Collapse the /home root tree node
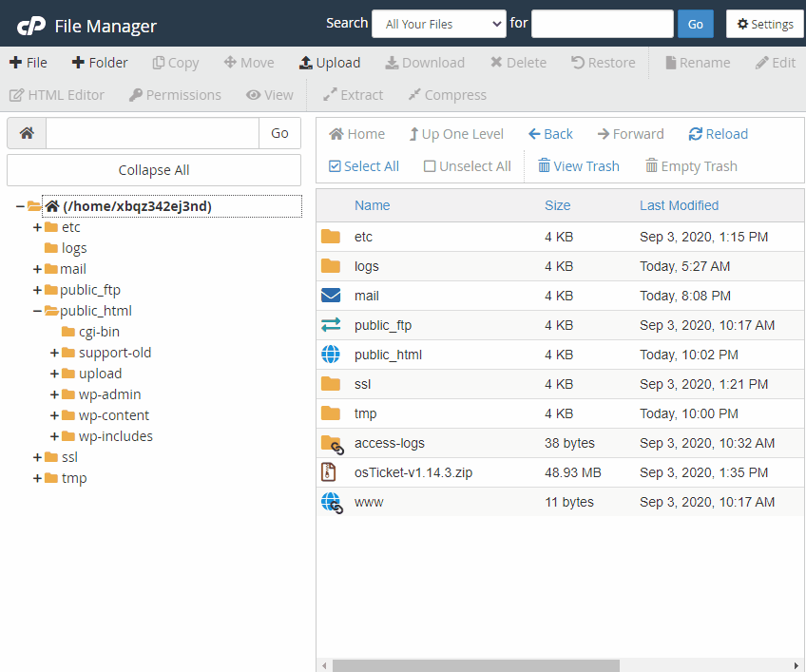 click(20, 206)
